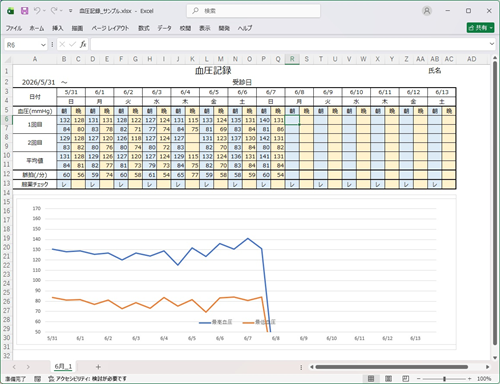This screenshot has width=500, height=384.
Task: Open the user account profile icon
Action: [x=427, y=11]
